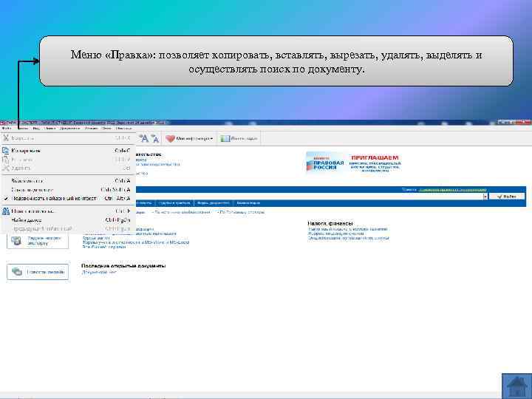Choose Выделить все (Ctrl+A)
This screenshot has height=399, width=532.
66,181
